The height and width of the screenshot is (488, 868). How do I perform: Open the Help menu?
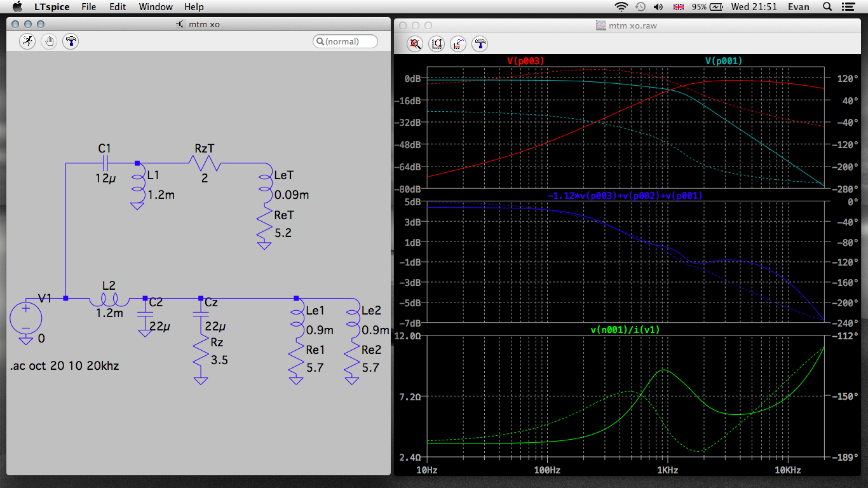coord(194,7)
